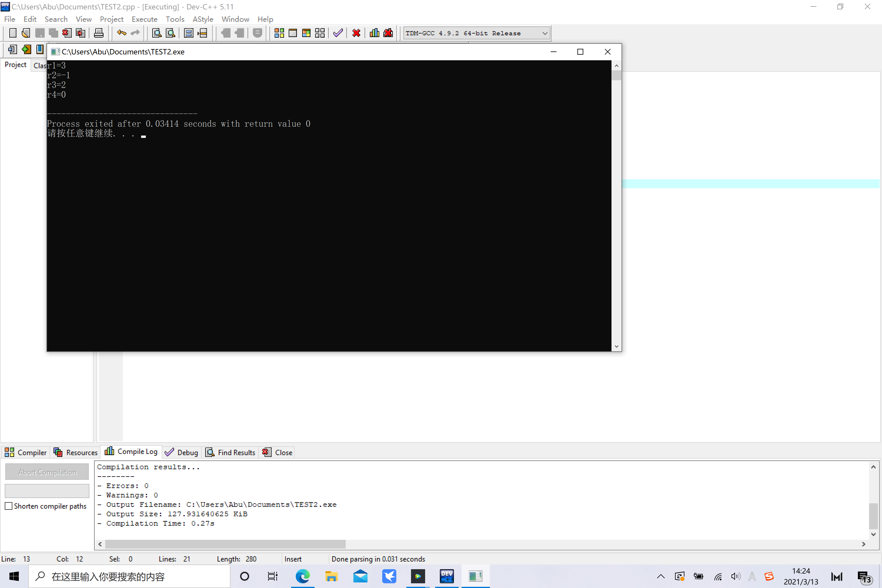Click the Compile & Run toolbar icon
882x588 pixels.
[x=306, y=33]
